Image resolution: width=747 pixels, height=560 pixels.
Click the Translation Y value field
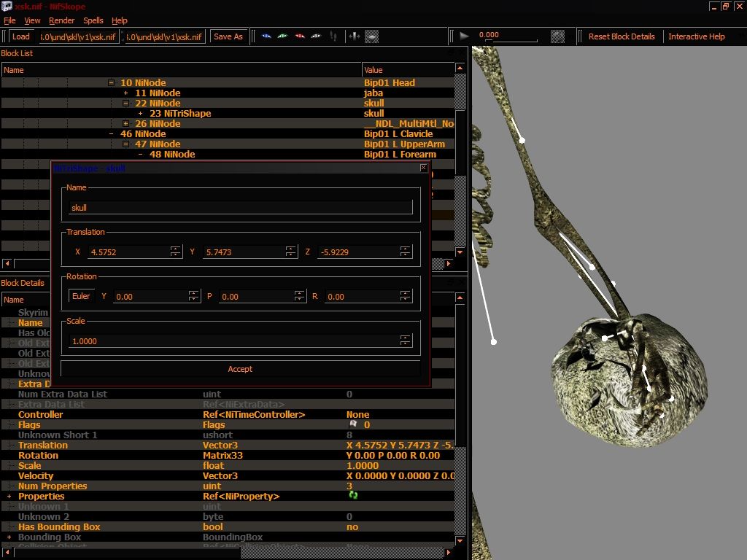[244, 252]
